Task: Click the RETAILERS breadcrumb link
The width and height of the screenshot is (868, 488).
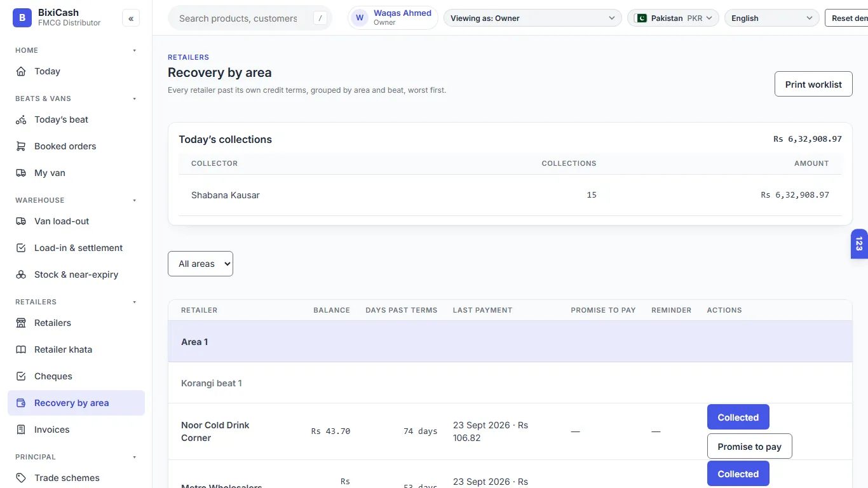Action: point(188,57)
